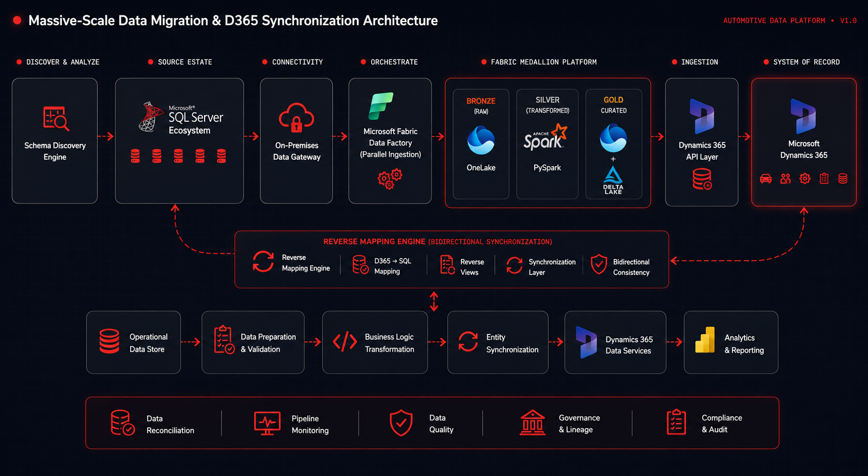
Task: Click the OneLake icon in Bronze tier
Action: tap(481, 140)
